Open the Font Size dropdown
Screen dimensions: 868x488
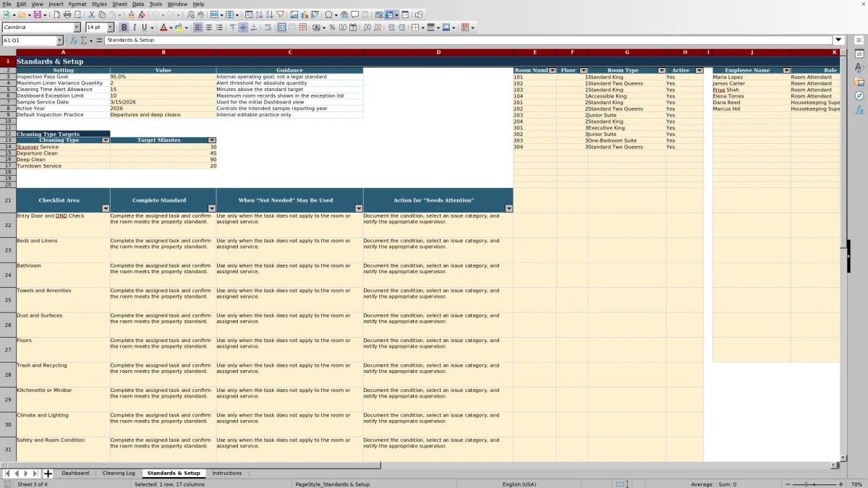pos(111,27)
